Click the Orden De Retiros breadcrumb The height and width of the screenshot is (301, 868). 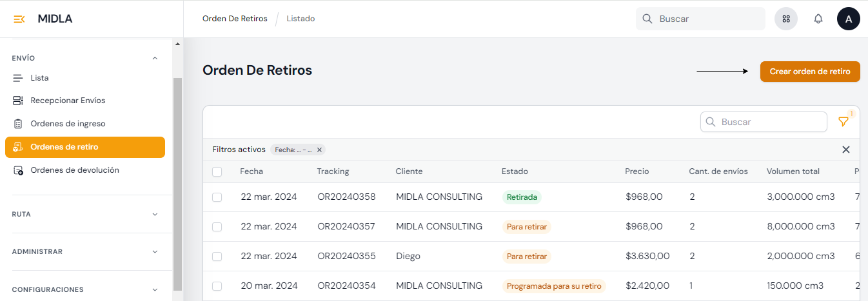[235, 19]
